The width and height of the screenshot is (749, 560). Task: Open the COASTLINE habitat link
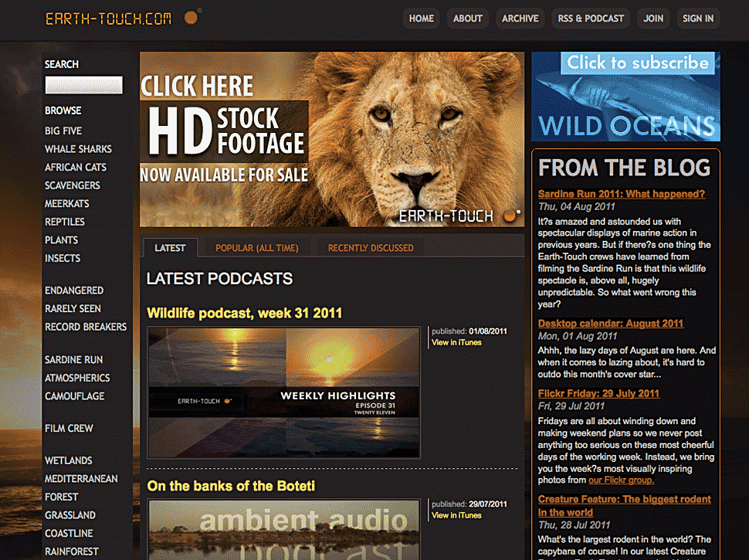69,533
